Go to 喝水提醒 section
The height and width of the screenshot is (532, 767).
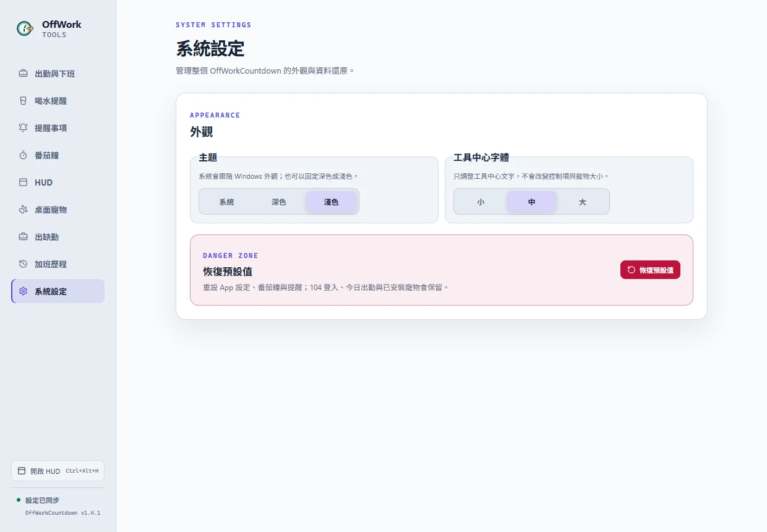click(58, 101)
